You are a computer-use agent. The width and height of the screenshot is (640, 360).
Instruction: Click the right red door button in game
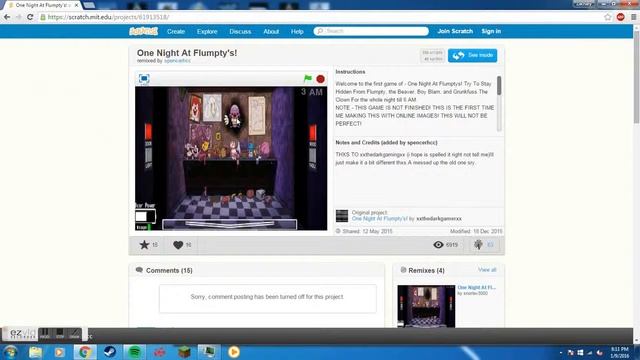tap(313, 133)
